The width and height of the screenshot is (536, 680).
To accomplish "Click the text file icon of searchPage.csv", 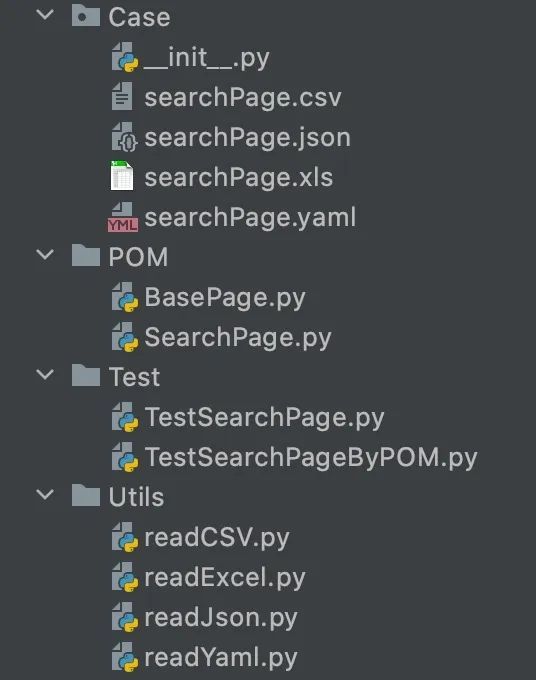I will 122,96.
